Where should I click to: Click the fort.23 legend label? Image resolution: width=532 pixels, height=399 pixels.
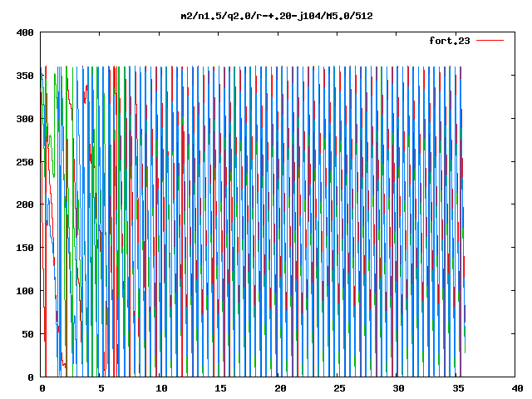click(x=450, y=41)
